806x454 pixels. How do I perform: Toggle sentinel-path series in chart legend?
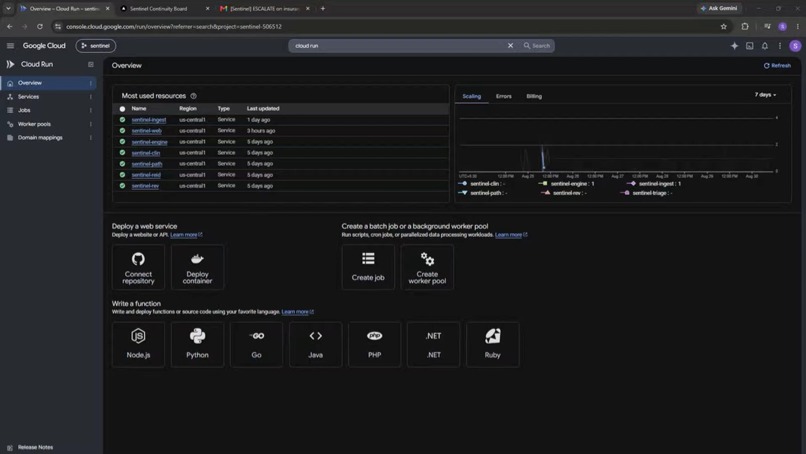pyautogui.click(x=482, y=193)
